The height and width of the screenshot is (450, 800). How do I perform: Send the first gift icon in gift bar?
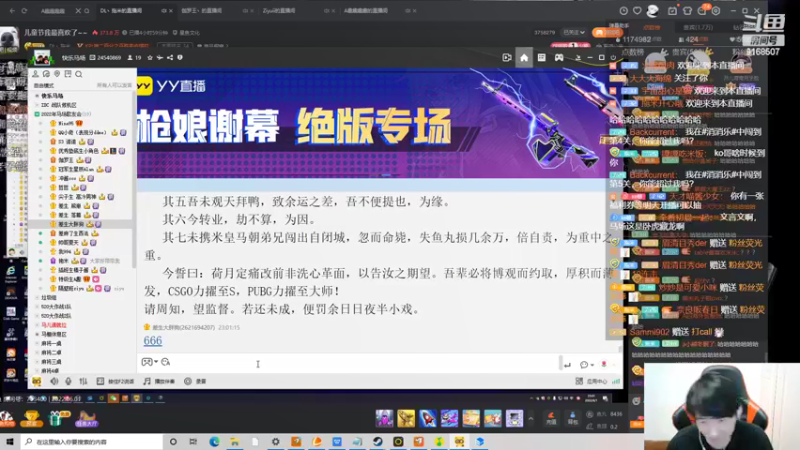coord(384,418)
